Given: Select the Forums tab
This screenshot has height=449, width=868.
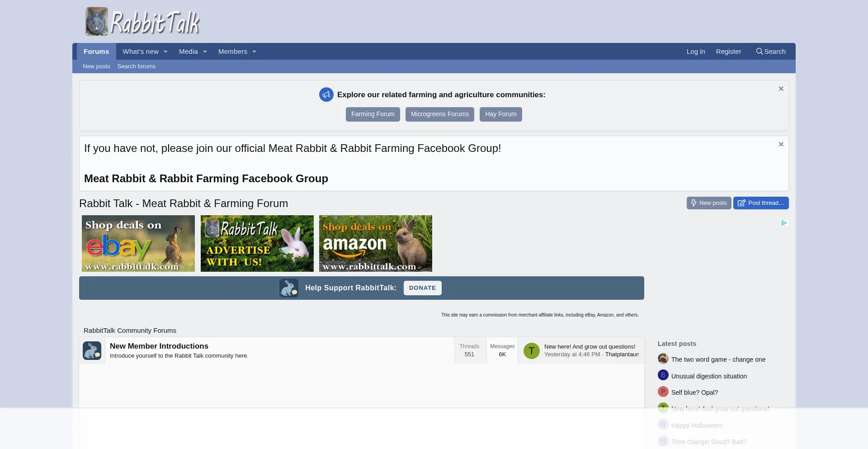Looking at the screenshot, I should coord(96,52).
